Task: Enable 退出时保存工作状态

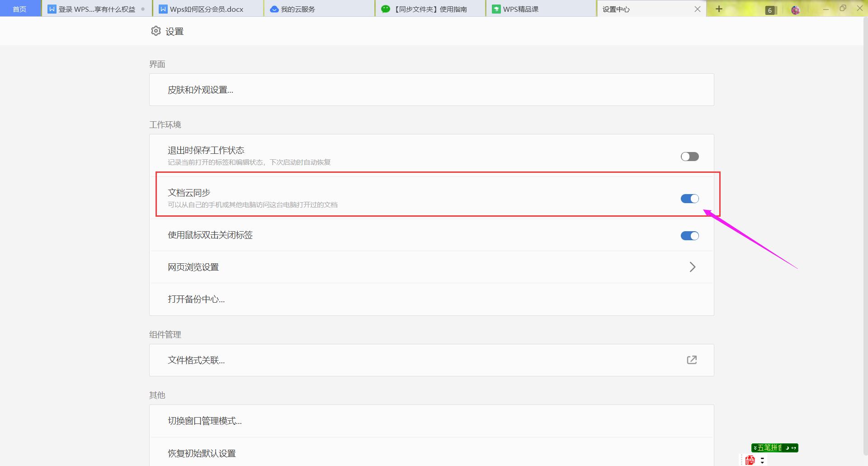Action: pos(689,156)
